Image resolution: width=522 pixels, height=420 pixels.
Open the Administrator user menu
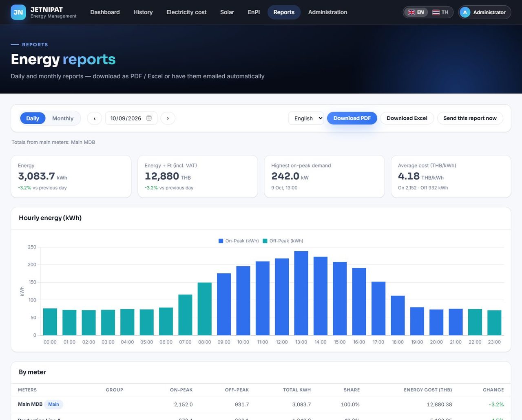point(484,12)
